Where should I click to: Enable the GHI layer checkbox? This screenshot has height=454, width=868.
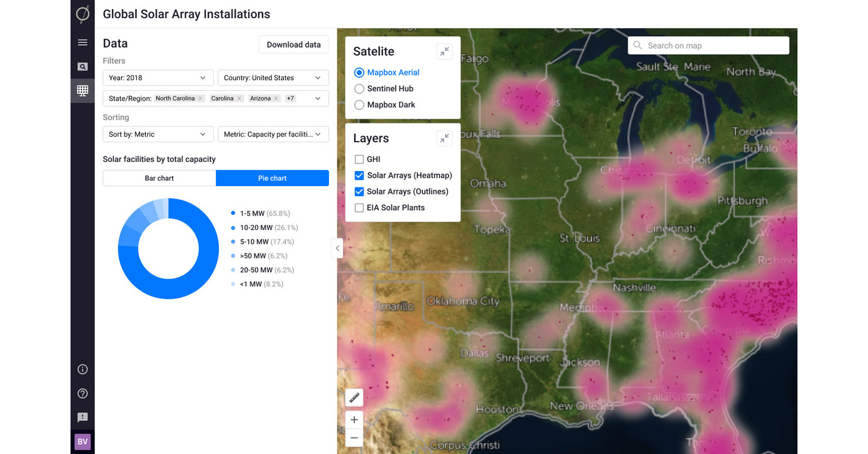[359, 160]
